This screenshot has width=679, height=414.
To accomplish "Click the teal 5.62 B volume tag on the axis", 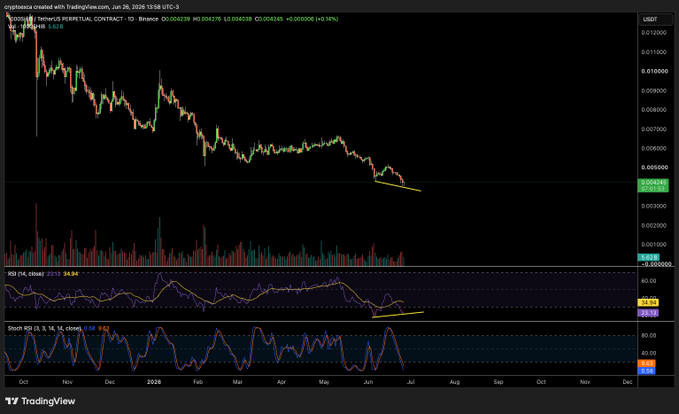I will [648, 257].
